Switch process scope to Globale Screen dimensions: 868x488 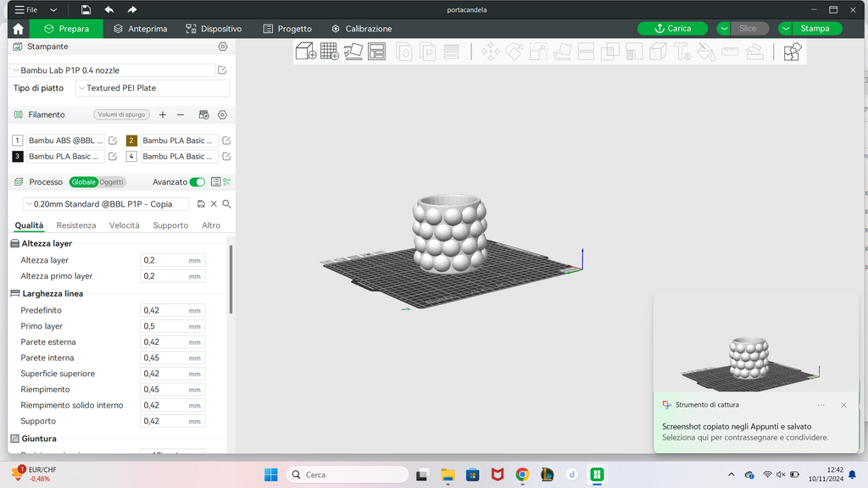coord(84,182)
